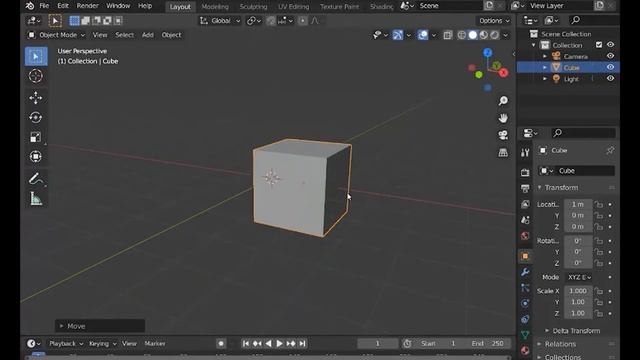Toggle the show gizmo button
The image size is (640, 360).
click(398, 35)
